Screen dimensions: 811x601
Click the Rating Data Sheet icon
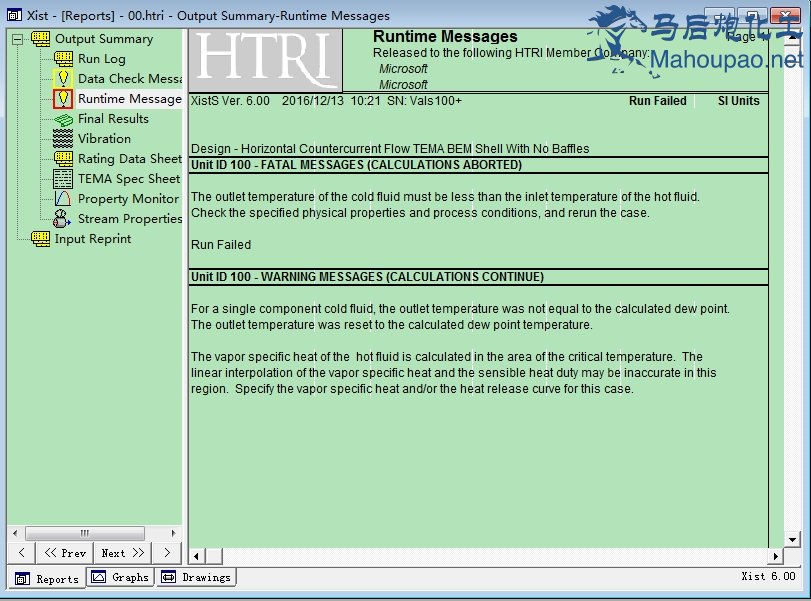tap(63, 159)
